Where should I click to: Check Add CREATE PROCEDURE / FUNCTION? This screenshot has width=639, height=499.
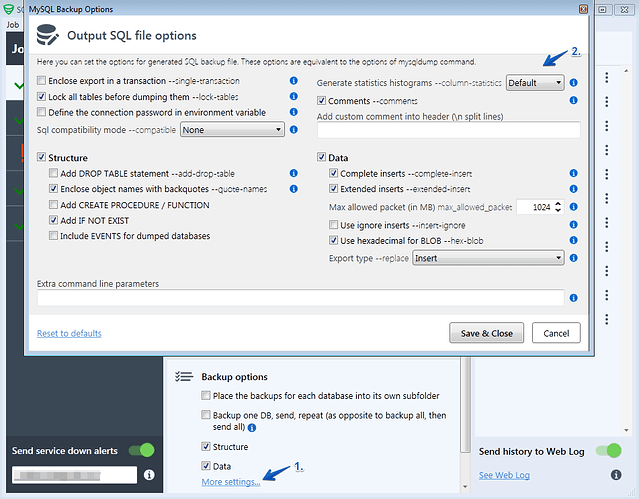point(53,204)
